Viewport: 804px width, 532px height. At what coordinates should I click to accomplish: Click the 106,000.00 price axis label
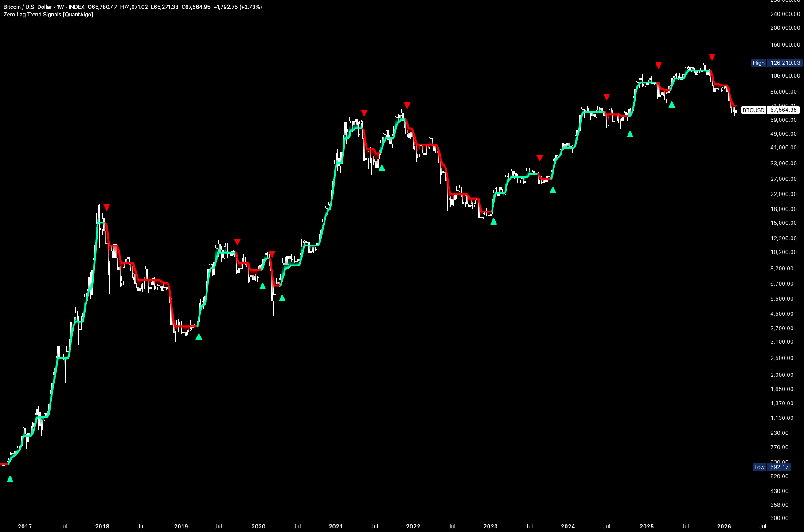click(785, 76)
